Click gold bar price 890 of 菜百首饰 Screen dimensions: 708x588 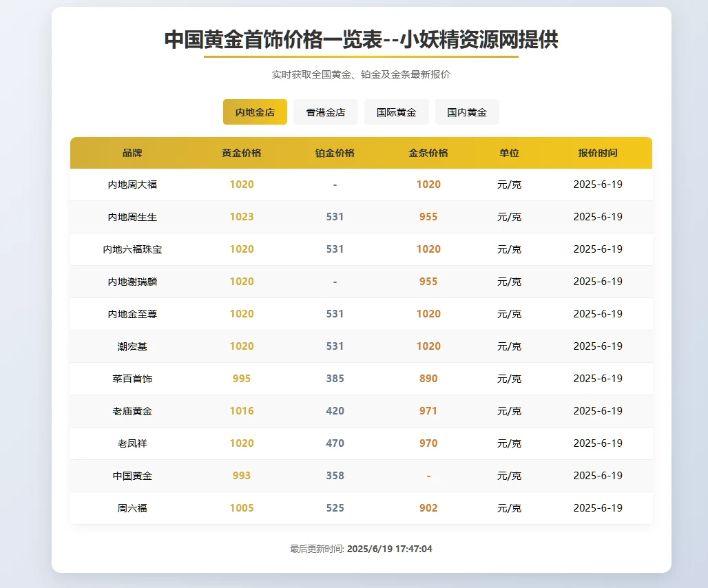coord(428,379)
